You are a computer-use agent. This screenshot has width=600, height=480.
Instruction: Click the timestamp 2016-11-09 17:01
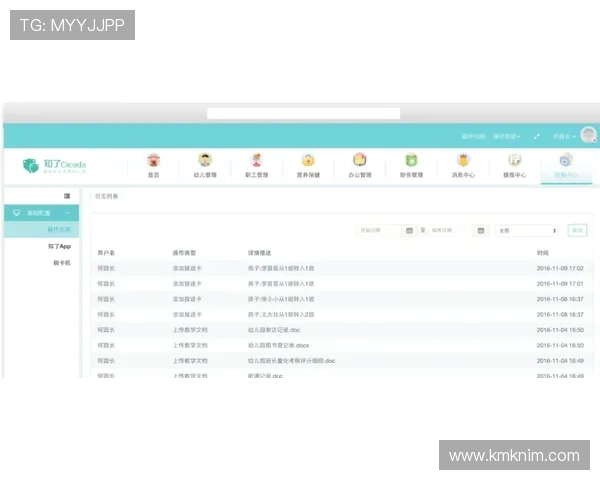click(x=560, y=284)
